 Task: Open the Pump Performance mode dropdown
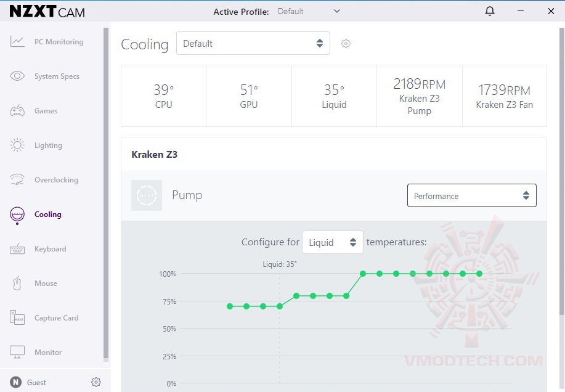click(472, 195)
